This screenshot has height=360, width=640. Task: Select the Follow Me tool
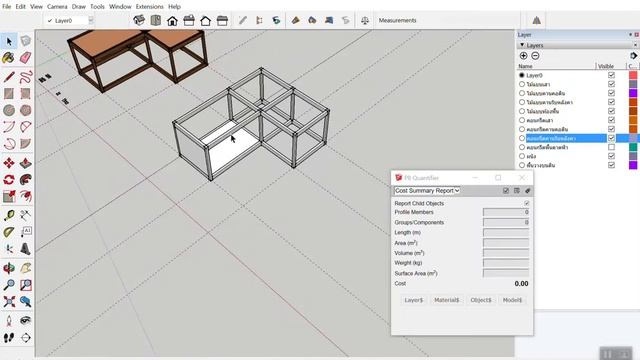(x=26, y=180)
